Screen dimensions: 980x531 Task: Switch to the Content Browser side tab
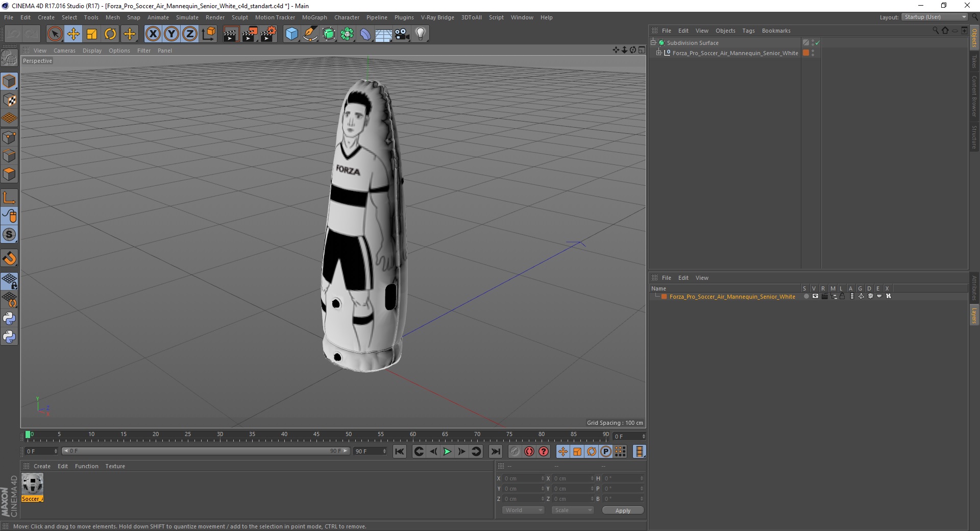tap(974, 96)
